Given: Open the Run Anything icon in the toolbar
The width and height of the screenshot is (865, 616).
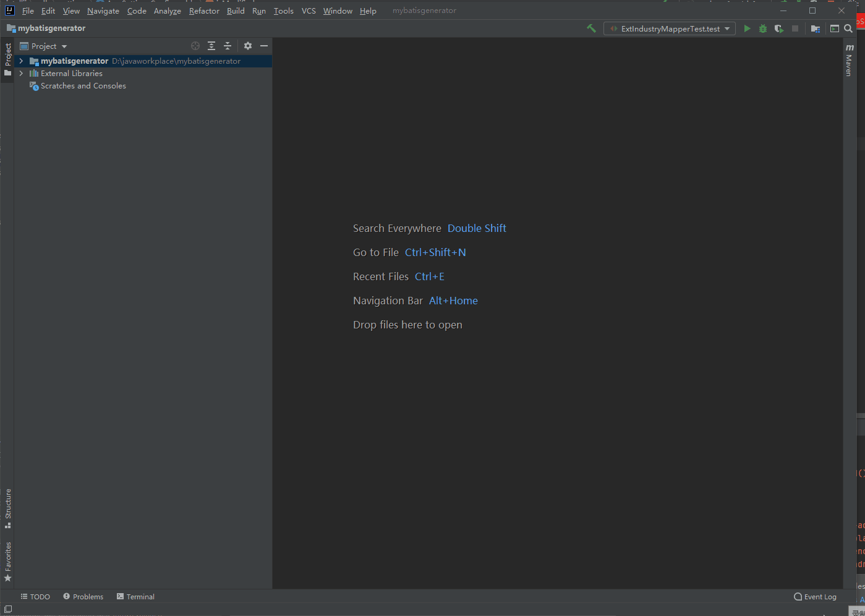Looking at the screenshot, I should coord(835,28).
